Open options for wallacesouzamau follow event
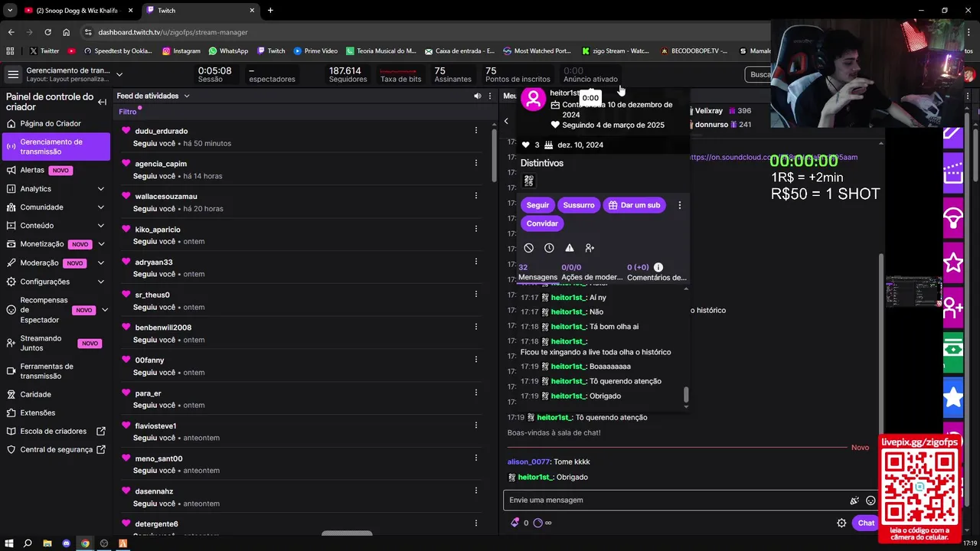Screen dimensions: 980x551 coord(475,196)
